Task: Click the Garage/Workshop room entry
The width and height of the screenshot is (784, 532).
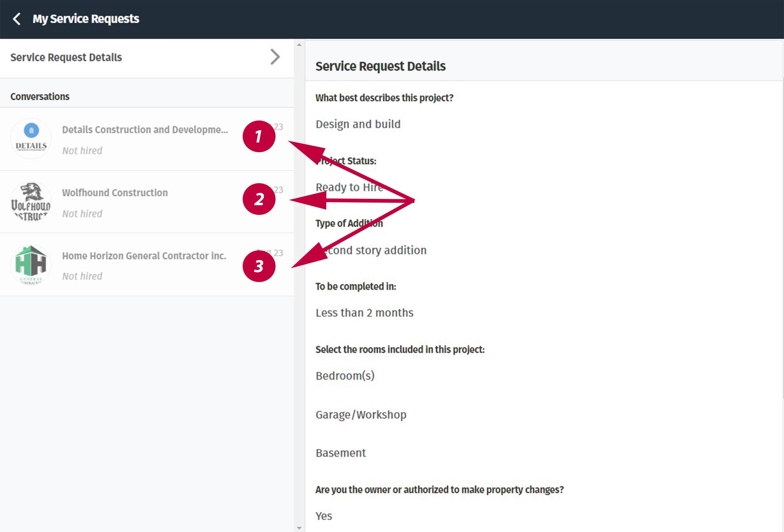Action: pos(361,415)
